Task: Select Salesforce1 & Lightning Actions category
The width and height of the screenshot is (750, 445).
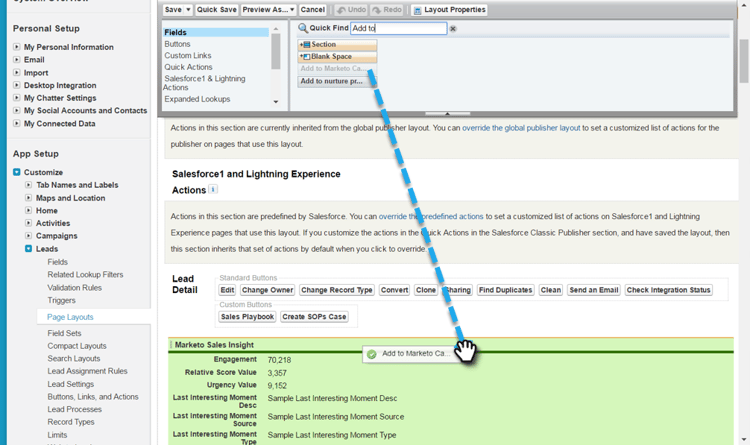Action: (205, 83)
